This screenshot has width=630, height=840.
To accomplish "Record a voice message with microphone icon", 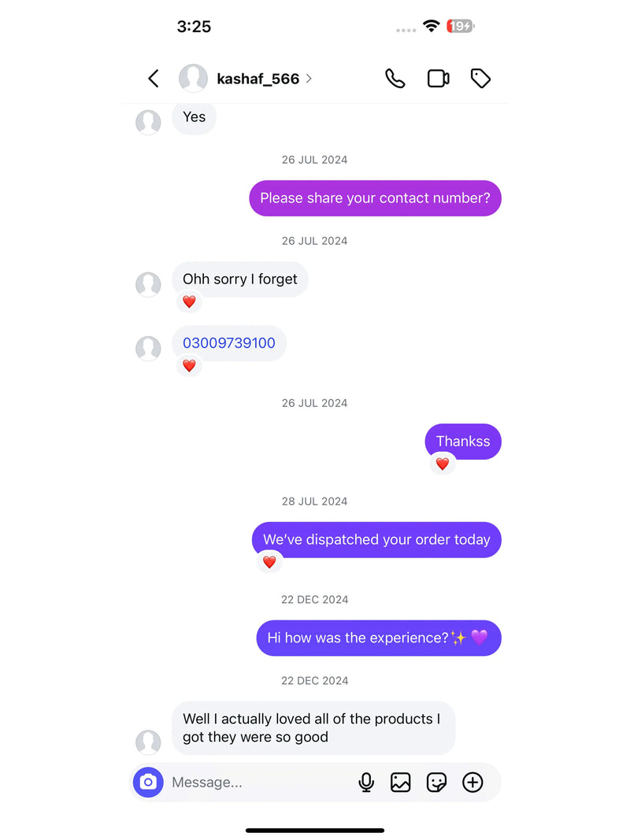I will (366, 783).
